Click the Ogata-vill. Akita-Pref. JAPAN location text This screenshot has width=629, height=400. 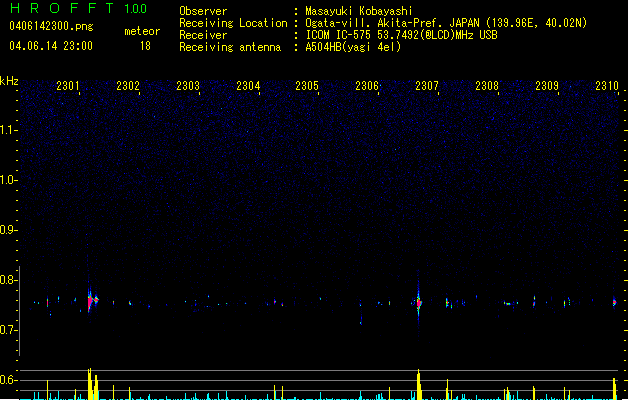446,23
